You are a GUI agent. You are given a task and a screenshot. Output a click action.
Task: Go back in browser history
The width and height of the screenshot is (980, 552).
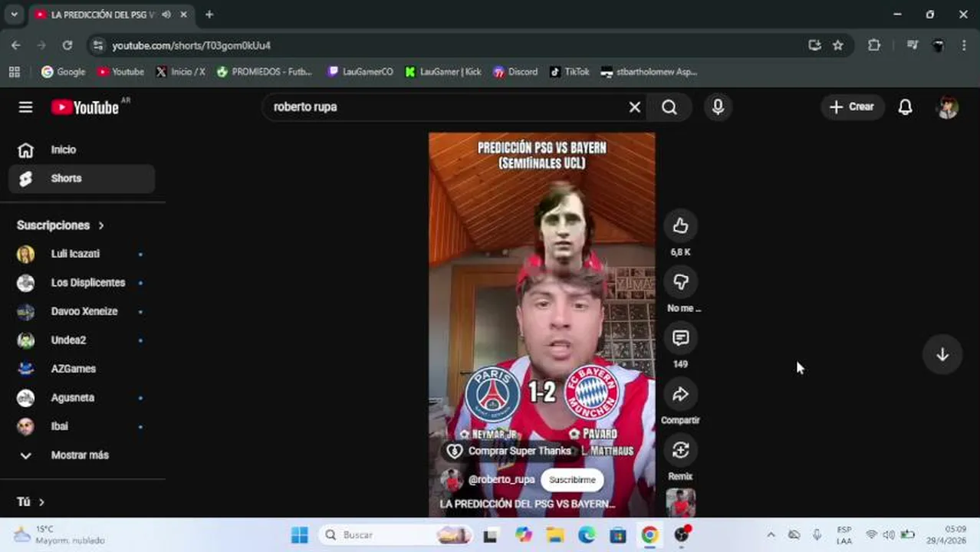(16, 45)
